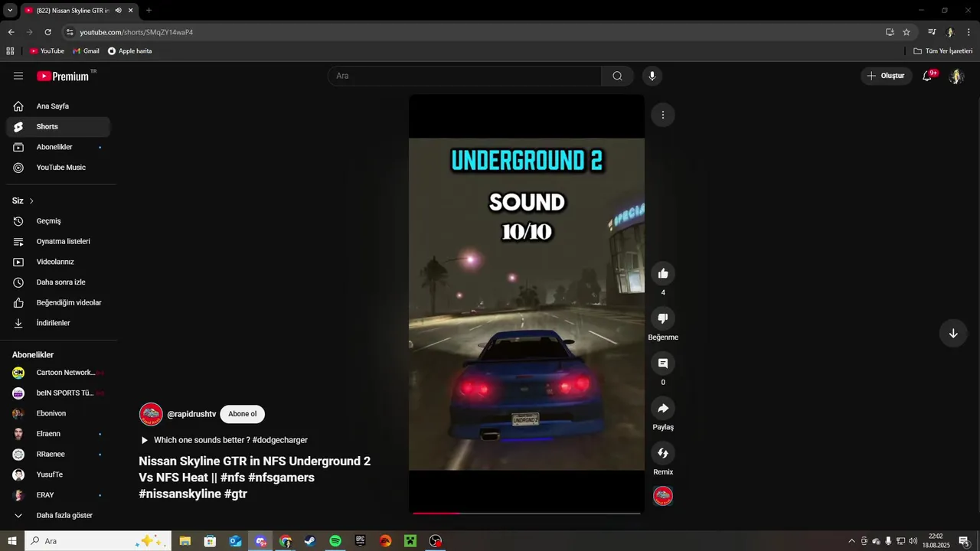This screenshot has height=551, width=980.
Task: Select Shorts in the sidebar
Action: click(x=58, y=126)
